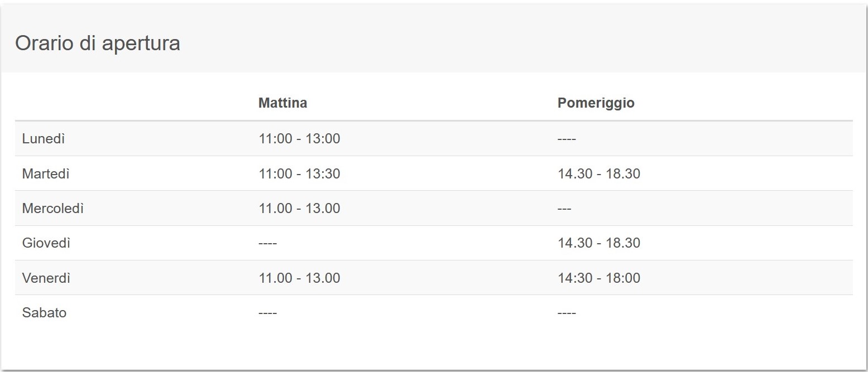
Task: Select Lunedì morning hours 11:00 - 13:00
Action: (x=299, y=139)
